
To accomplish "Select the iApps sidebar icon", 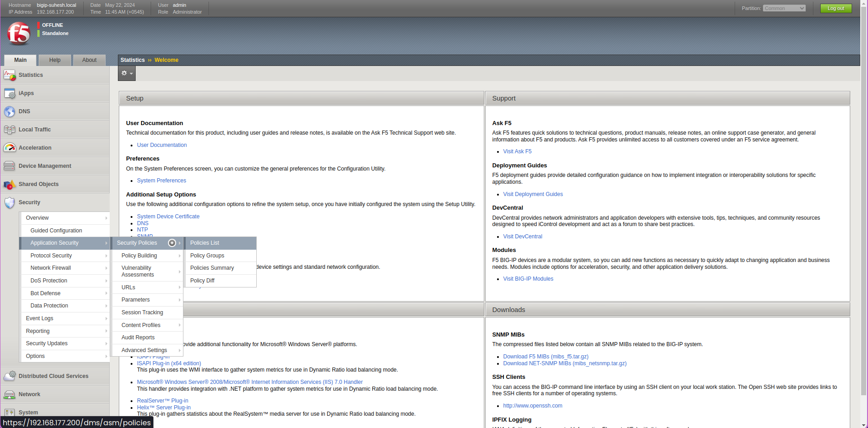I will pyautogui.click(x=10, y=93).
